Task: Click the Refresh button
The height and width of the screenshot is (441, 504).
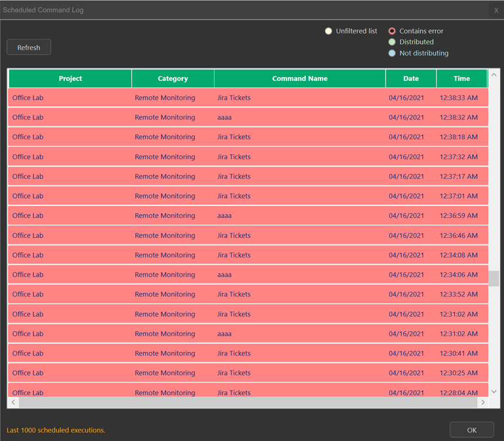Action: tap(29, 47)
